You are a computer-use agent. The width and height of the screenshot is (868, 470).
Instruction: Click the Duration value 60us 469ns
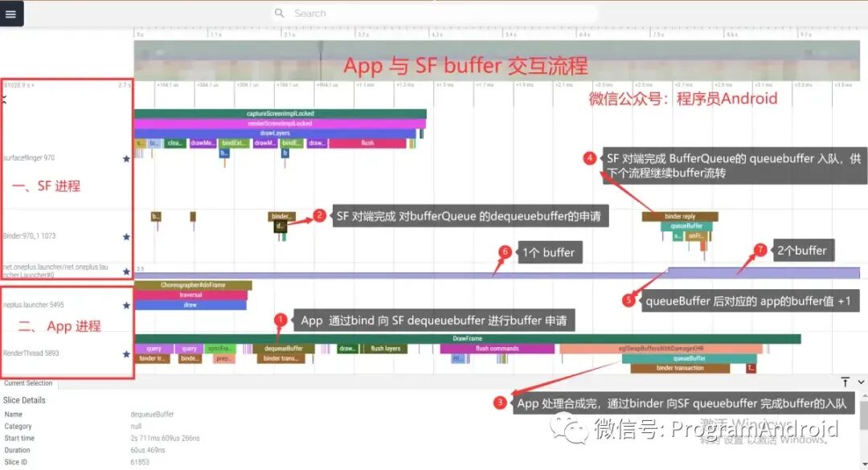tap(148, 451)
